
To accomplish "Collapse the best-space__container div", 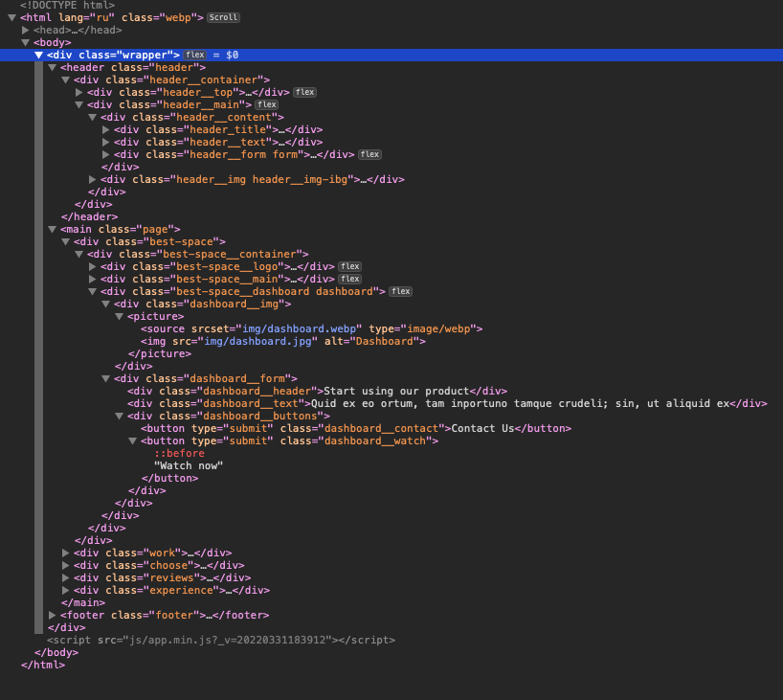I will (x=78, y=255).
